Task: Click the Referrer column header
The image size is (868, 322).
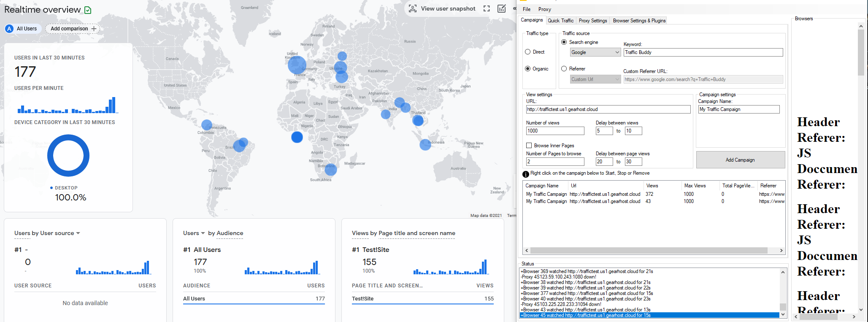Action: tap(771, 186)
